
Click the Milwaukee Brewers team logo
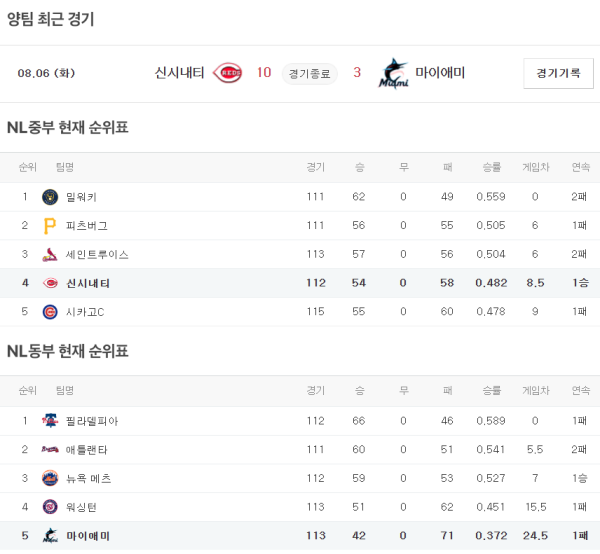coord(50,197)
